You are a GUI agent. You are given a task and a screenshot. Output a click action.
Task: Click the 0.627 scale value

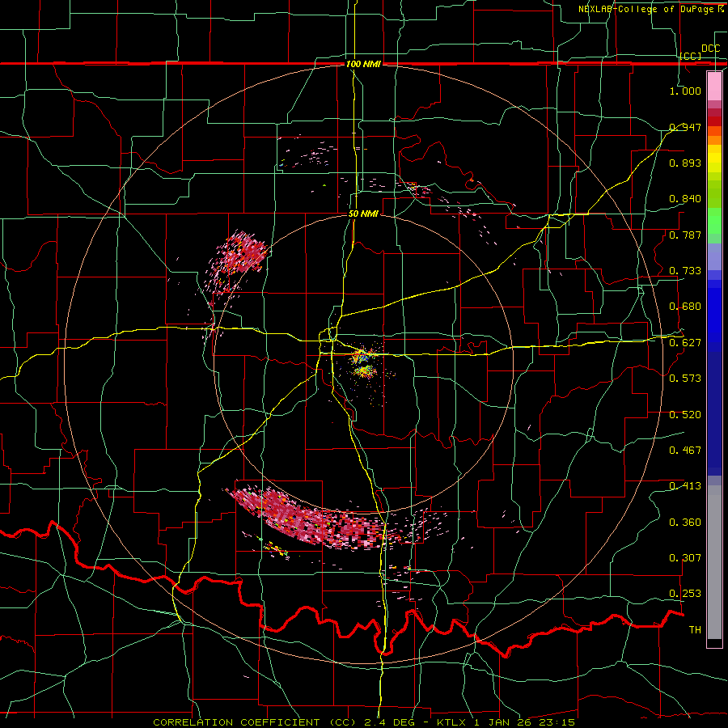tap(685, 343)
